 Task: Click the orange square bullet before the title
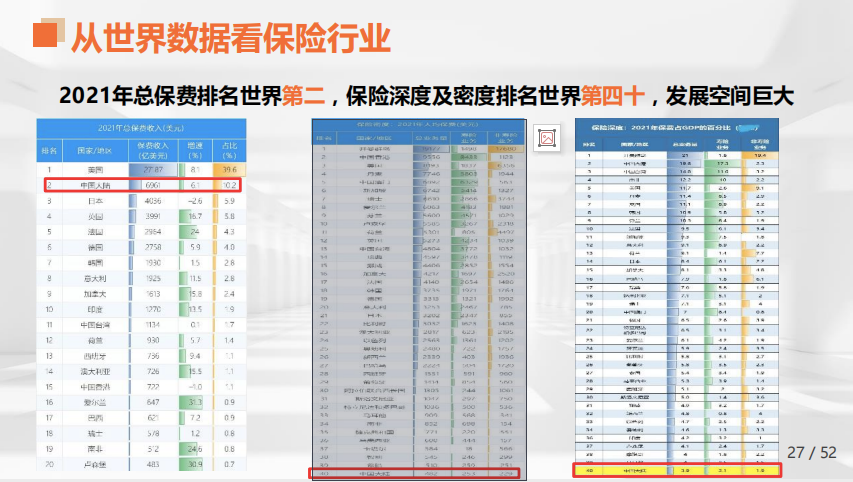43,36
